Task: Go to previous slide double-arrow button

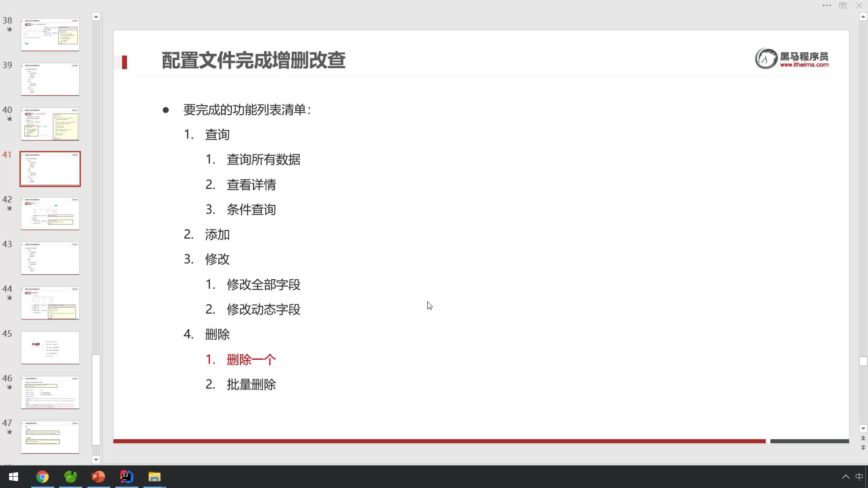Action: point(863,438)
